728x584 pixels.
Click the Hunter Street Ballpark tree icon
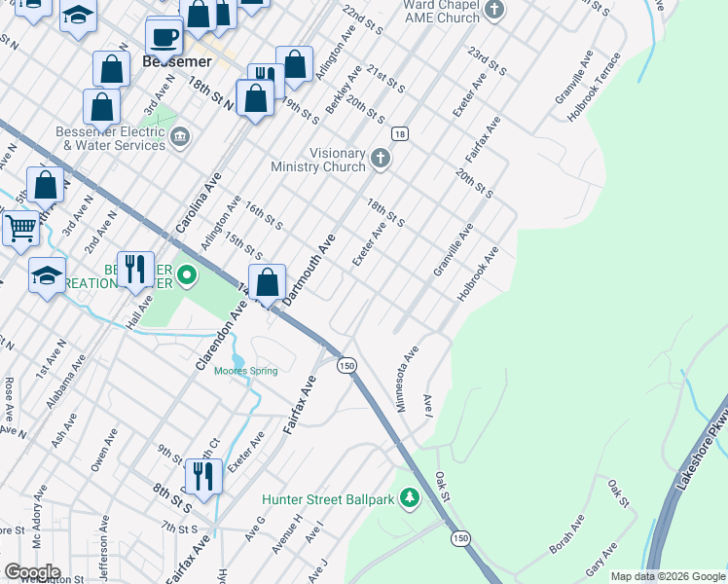point(410,498)
